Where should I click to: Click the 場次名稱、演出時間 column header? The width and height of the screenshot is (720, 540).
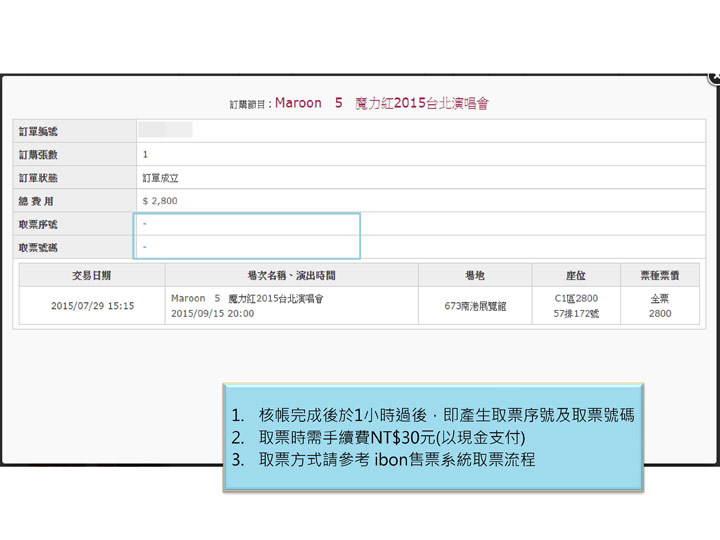click(x=292, y=275)
